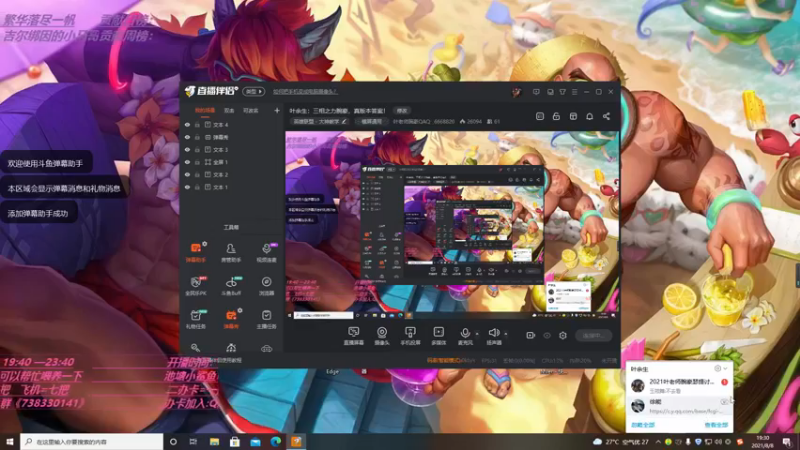The height and width of the screenshot is (450, 800).
Task: Edit the 英雄联盟 category tag
Action: pos(319,122)
